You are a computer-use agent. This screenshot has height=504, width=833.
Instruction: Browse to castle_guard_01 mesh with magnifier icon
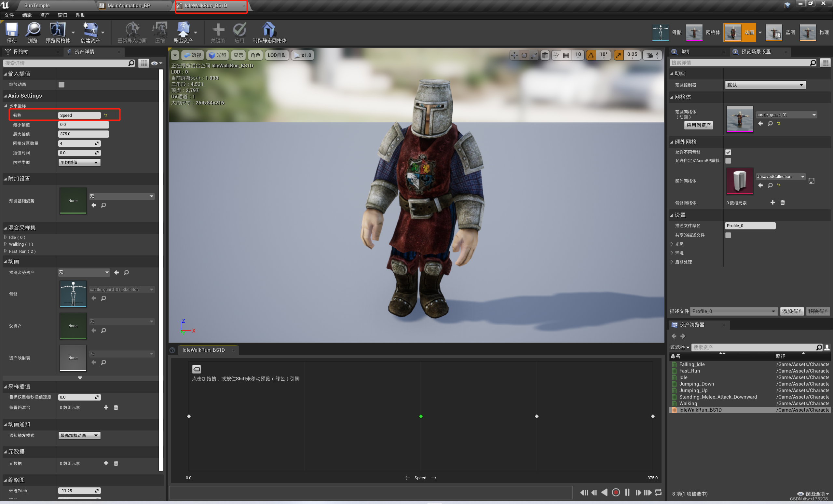770,123
